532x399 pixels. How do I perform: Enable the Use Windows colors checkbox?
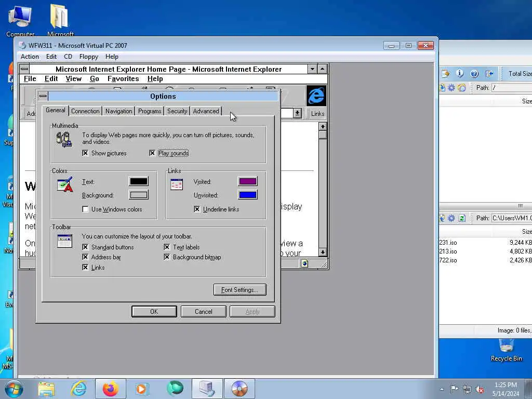(85, 209)
